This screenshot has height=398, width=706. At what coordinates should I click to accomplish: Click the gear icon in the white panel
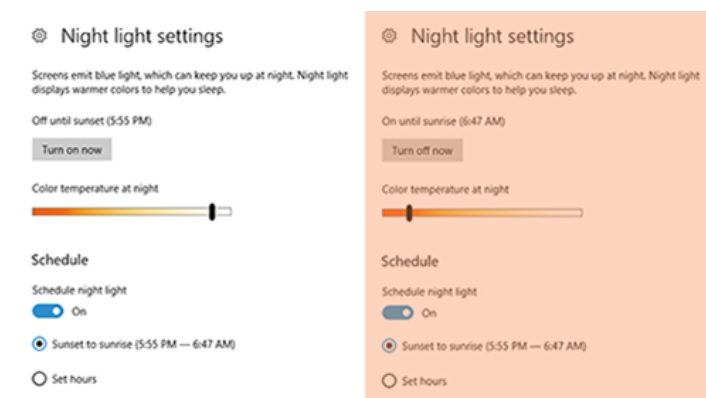pos(39,36)
